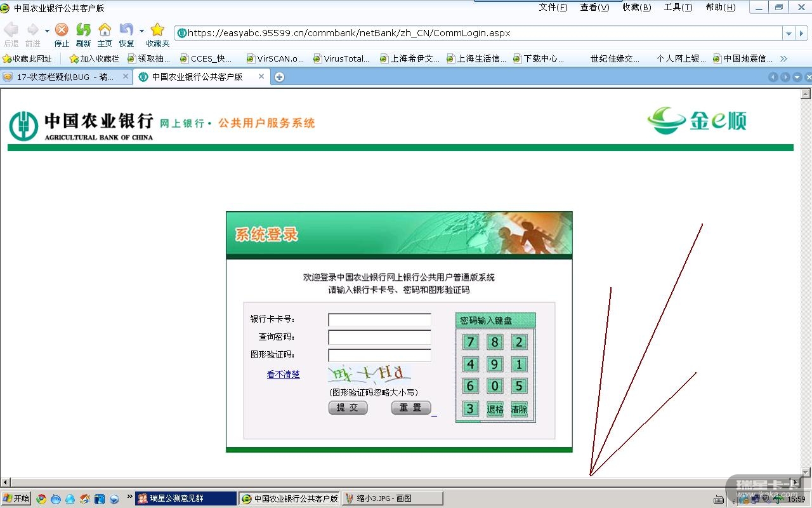The image size is (812, 508).
Task: Open the 查看(V) menu
Action: tap(594, 8)
